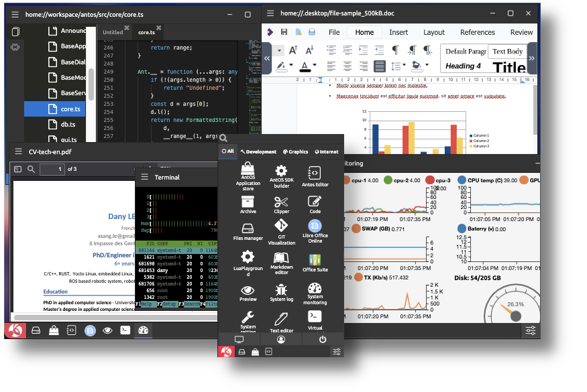Viewport: 587px width, 392px height.
Task: Toggle the PDF viewer sidebar
Action: 18,169
